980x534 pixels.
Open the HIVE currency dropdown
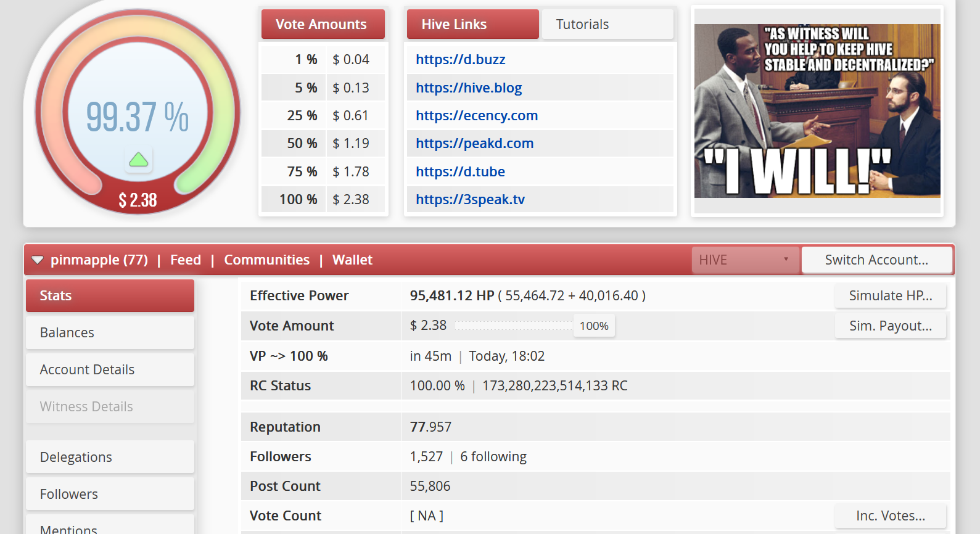(x=745, y=260)
